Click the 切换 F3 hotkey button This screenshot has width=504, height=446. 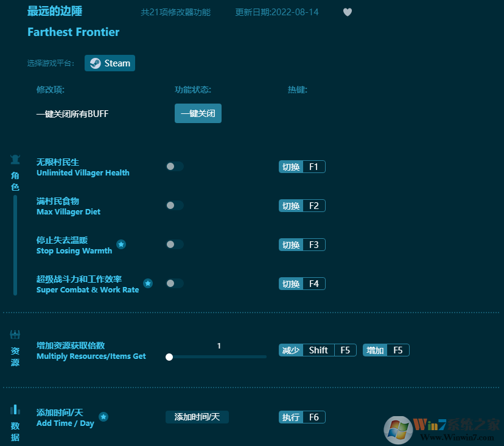coord(302,244)
